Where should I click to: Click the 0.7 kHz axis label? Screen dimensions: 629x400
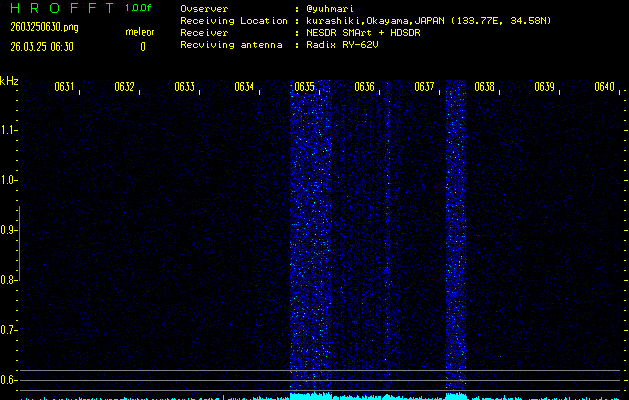(x=8, y=330)
